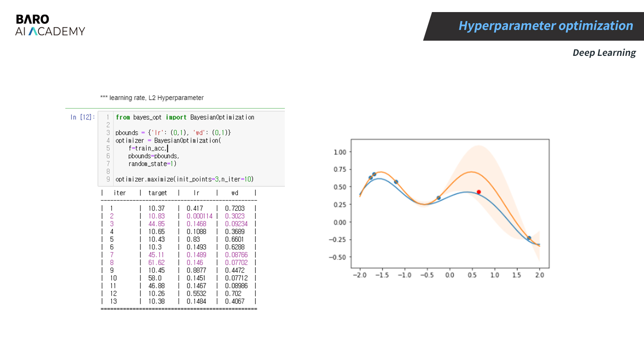This screenshot has width=644, height=362.
Task: Click wd value 0.09234
Action: pos(236,224)
